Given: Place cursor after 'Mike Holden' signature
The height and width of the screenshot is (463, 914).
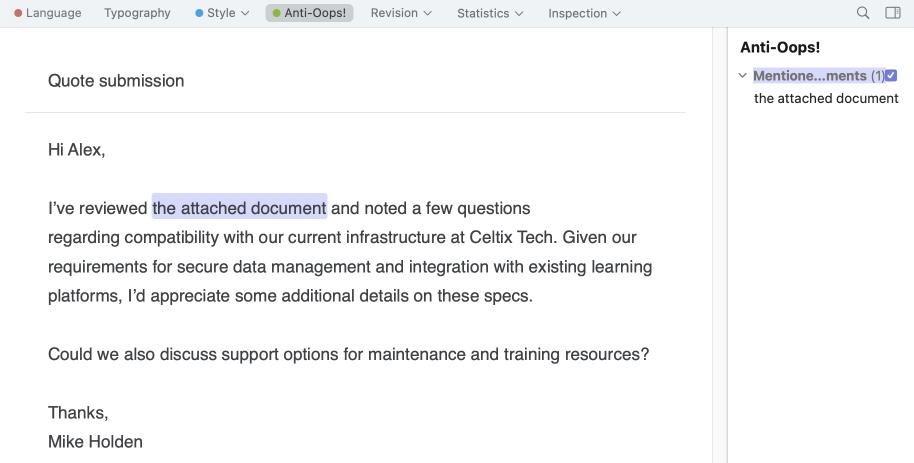Looking at the screenshot, I should coord(143,441).
